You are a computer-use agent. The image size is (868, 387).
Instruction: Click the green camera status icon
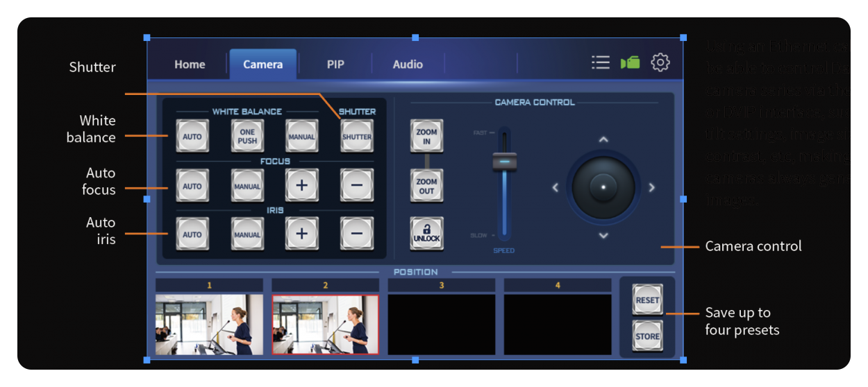click(x=630, y=62)
